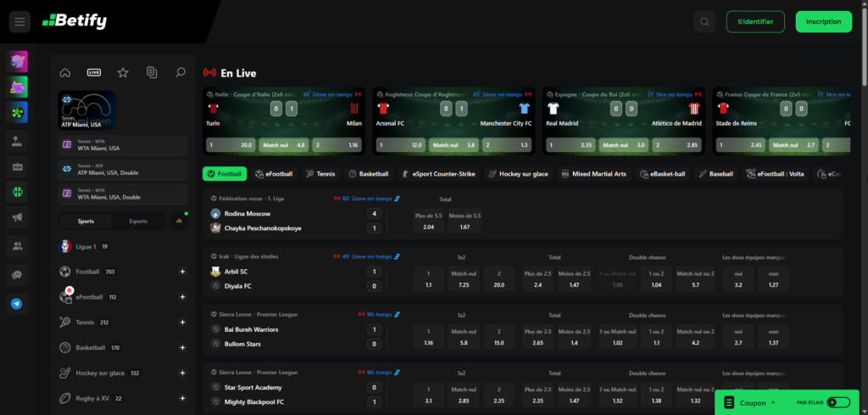The width and height of the screenshot is (868, 415).
Task: Click the home icon in sports panel
Action: point(65,73)
